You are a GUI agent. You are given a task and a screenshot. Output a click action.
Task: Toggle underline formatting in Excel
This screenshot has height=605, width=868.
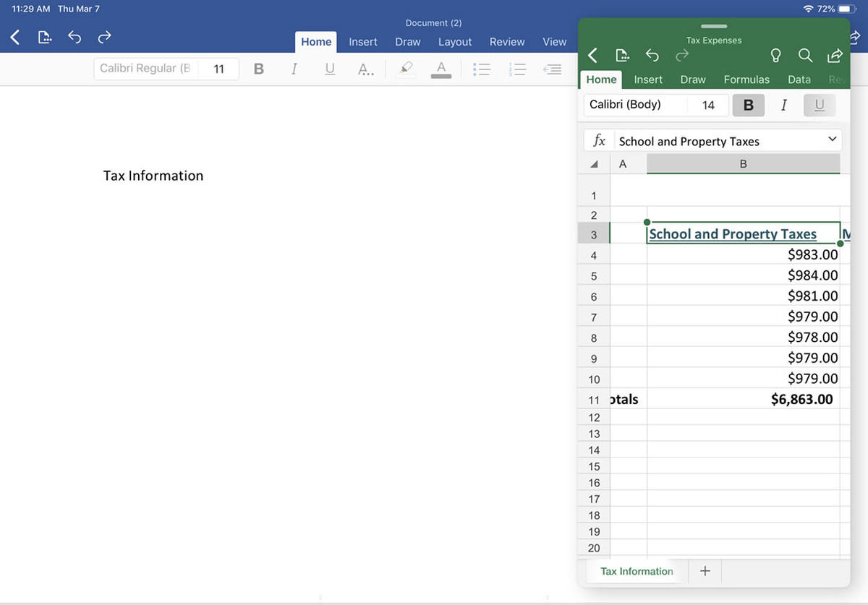coord(819,106)
